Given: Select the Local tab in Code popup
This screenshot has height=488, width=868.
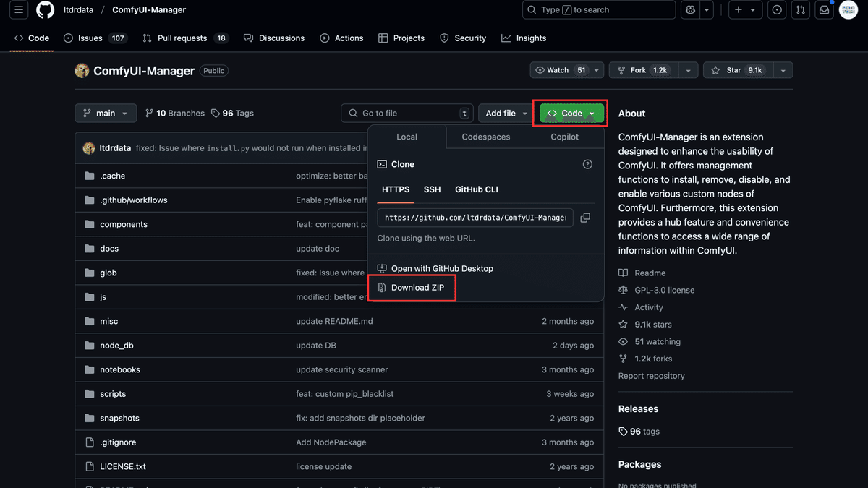Looking at the screenshot, I should pyautogui.click(x=407, y=137).
